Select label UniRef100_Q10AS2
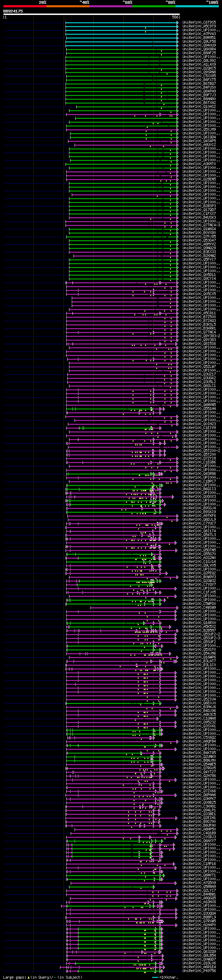The width and height of the screenshot is (222, 980). click(199, 106)
